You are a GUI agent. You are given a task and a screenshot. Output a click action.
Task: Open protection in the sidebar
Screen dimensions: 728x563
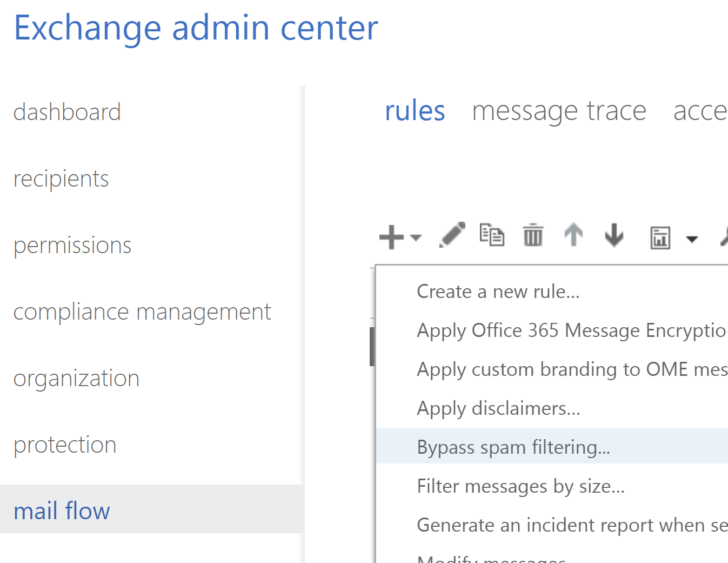[x=65, y=445]
